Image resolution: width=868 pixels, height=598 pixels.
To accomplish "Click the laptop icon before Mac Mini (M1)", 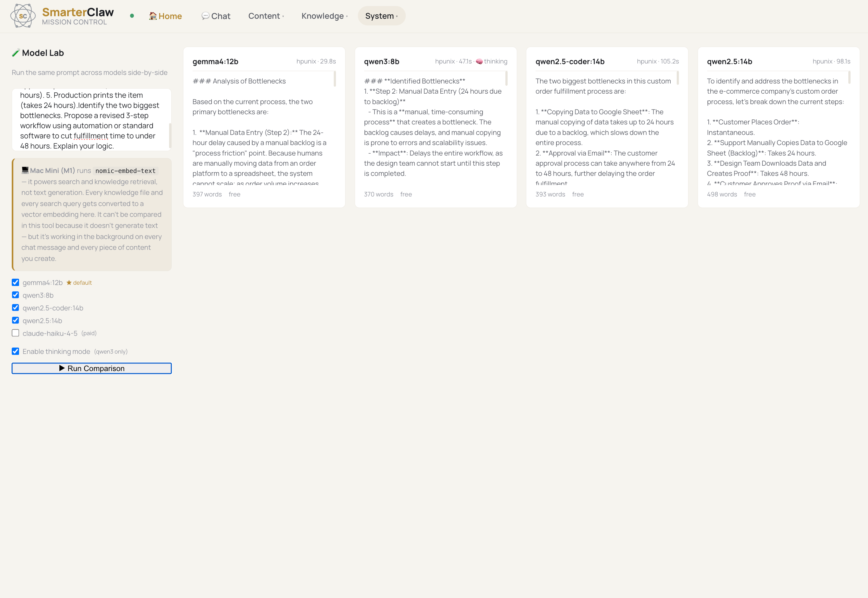I will coord(25,170).
